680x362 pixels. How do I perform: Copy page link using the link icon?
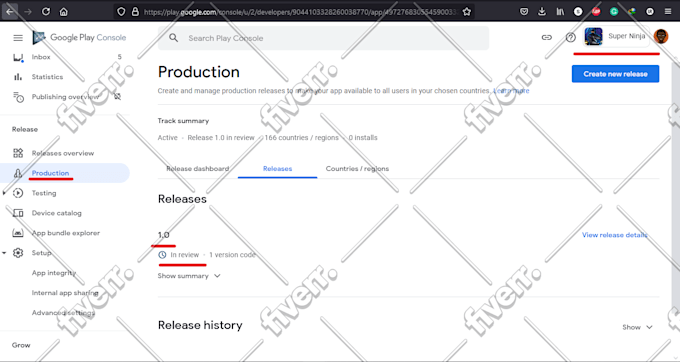coord(546,38)
